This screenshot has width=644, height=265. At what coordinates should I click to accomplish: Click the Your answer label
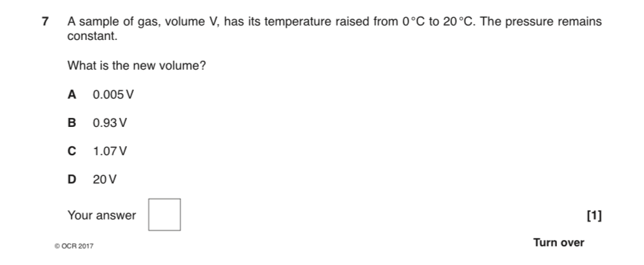coord(101,215)
